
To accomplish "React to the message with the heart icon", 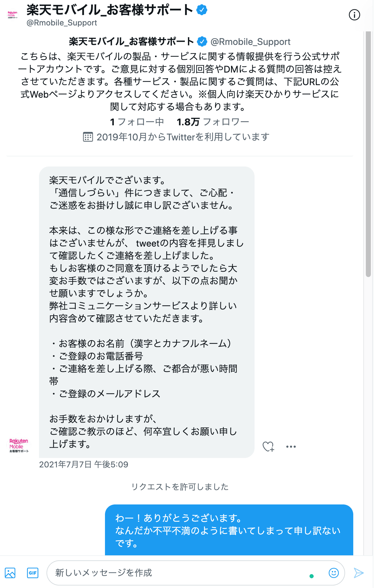I will (268, 446).
